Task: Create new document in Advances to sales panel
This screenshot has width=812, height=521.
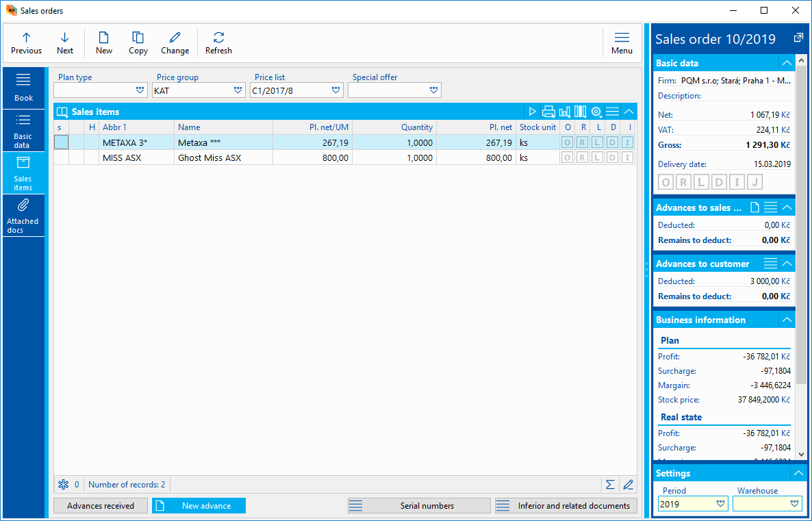Action: (754, 207)
